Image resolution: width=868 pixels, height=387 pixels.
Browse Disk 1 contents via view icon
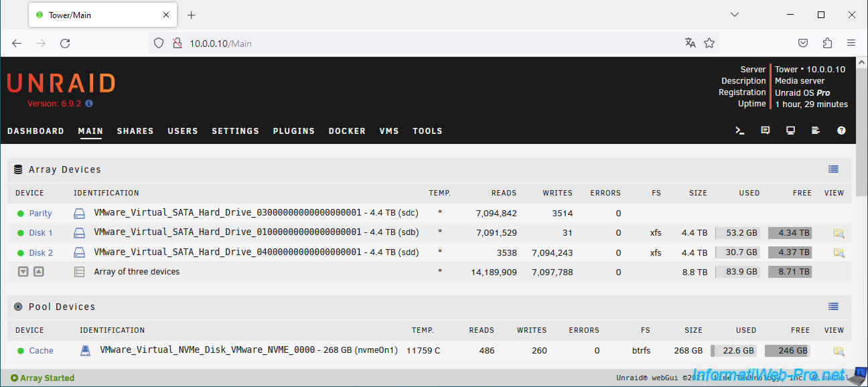[839, 233]
